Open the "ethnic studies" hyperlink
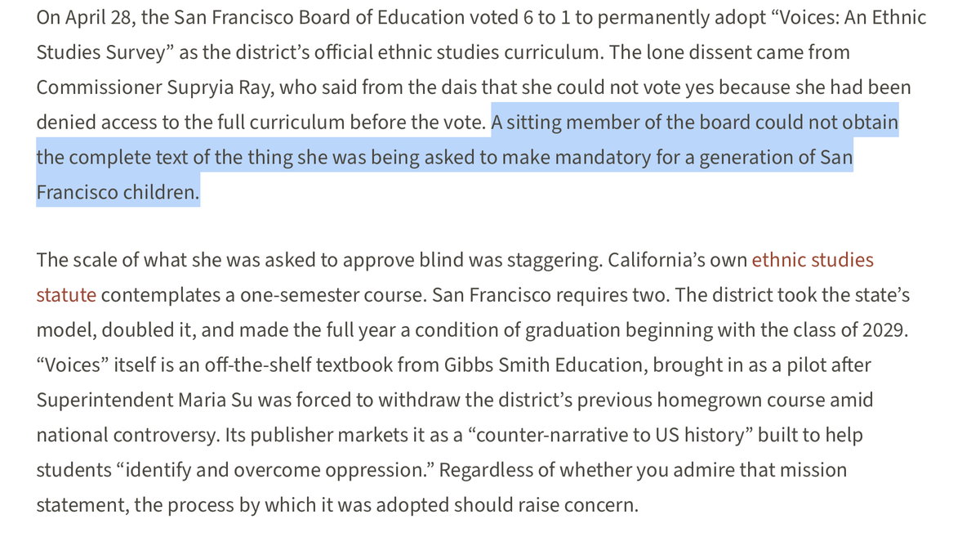This screenshot has width=980, height=546. coord(812,260)
